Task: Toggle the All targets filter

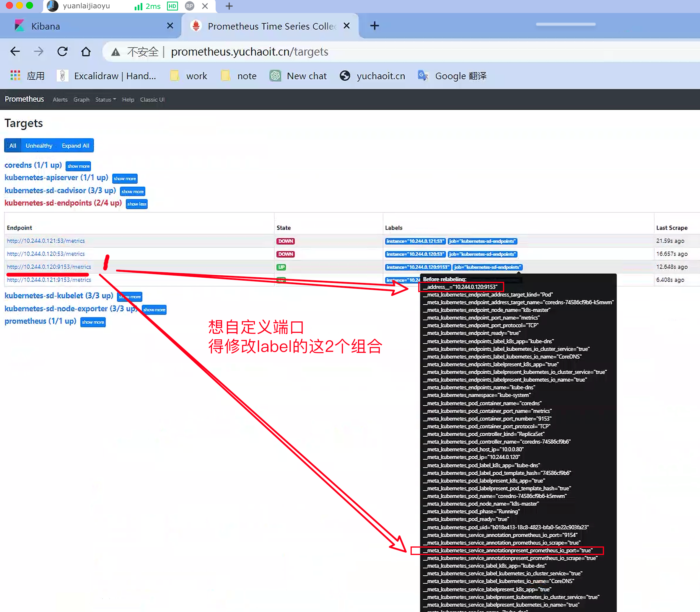Action: point(13,146)
